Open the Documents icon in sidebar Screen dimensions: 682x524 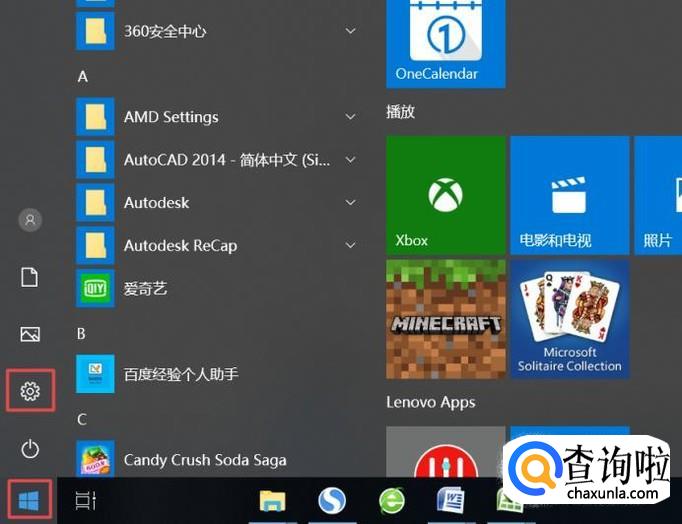(x=30, y=277)
